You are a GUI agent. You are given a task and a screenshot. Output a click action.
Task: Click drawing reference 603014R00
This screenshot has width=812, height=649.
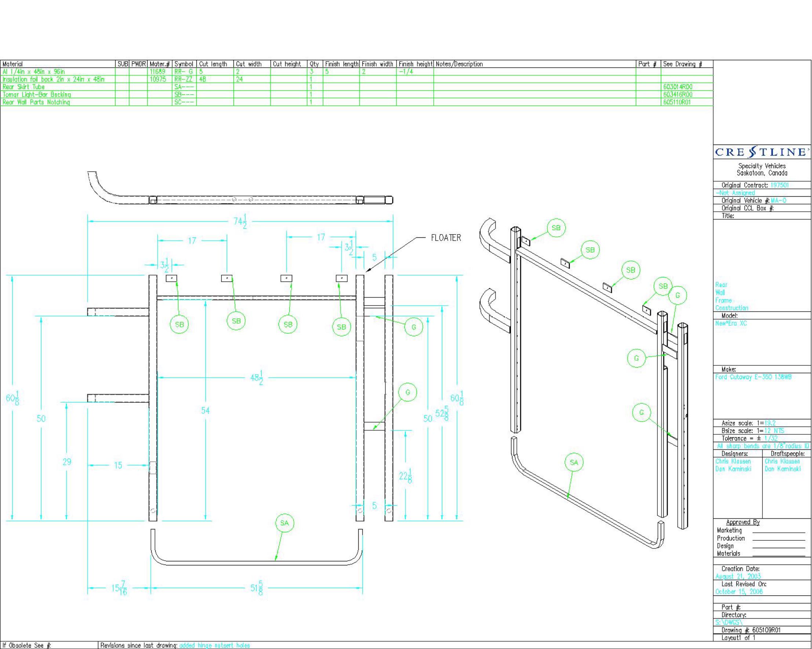(x=678, y=87)
